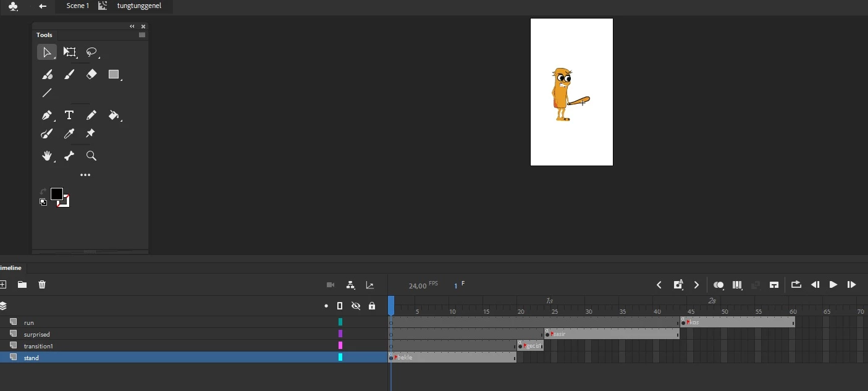
Task: Toggle loop playback
Action: 796,285
